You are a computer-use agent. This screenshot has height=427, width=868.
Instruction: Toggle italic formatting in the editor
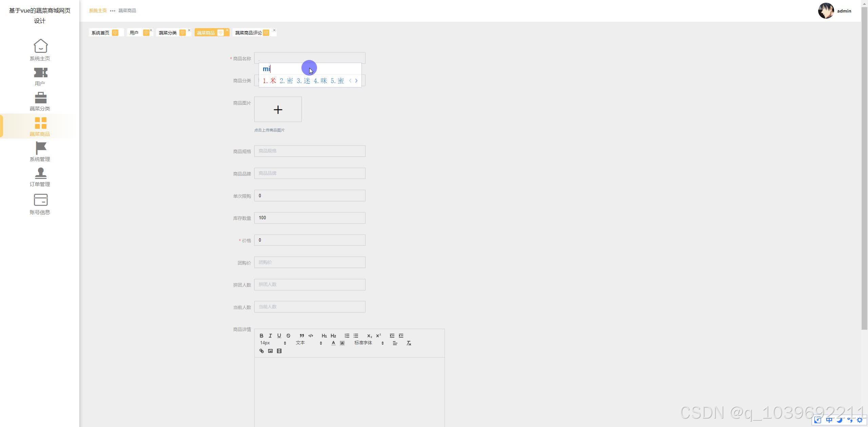pos(270,335)
